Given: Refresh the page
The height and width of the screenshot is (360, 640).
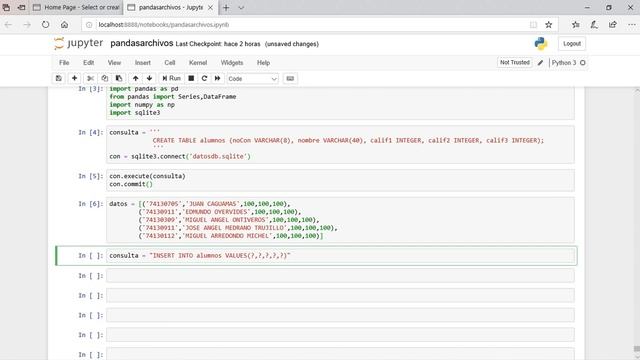Looking at the screenshot, I should tap(45, 25).
